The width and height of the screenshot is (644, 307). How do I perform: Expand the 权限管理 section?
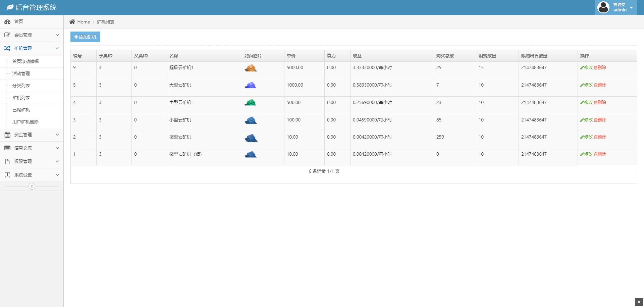coord(32,161)
